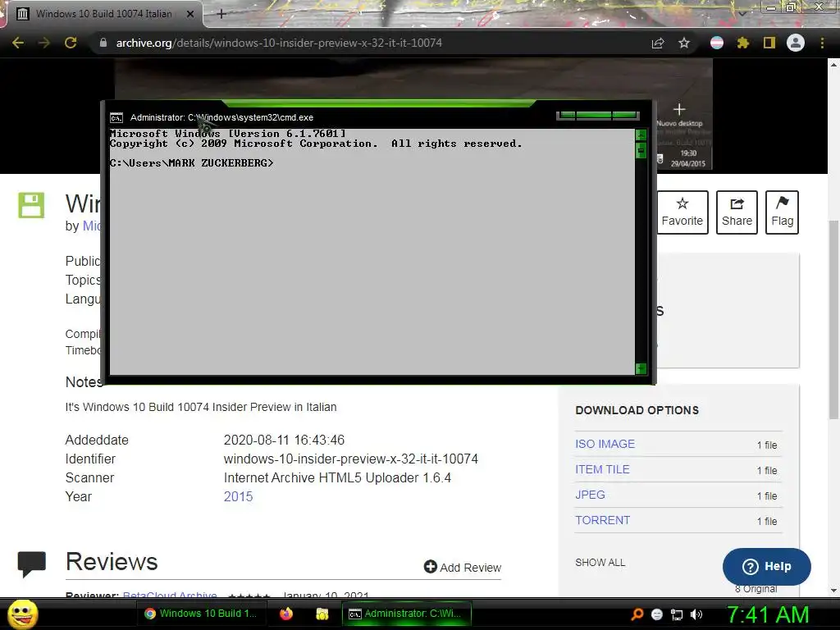Click SHOW ALL download options
840x630 pixels.
pos(600,563)
